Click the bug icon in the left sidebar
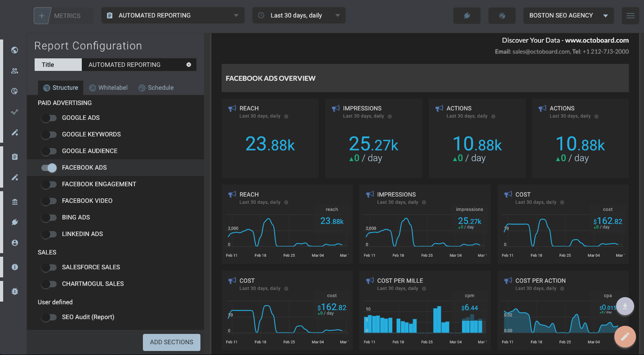The image size is (644, 355). point(14,291)
